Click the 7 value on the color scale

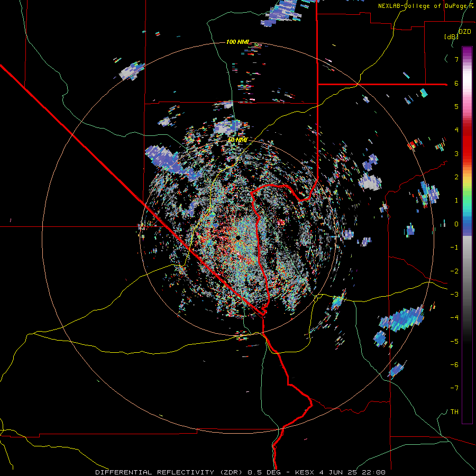pyautogui.click(x=456, y=59)
